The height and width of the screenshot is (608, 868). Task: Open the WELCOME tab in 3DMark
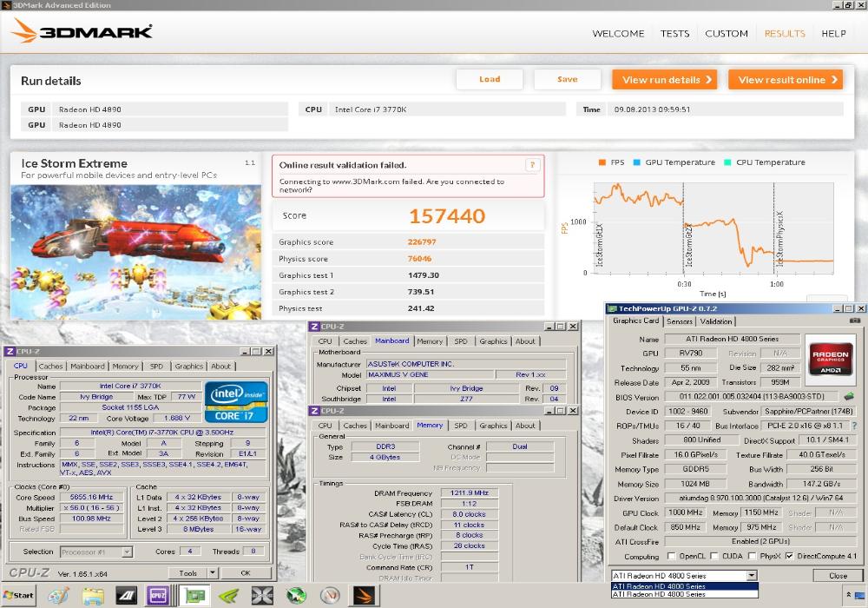click(618, 34)
